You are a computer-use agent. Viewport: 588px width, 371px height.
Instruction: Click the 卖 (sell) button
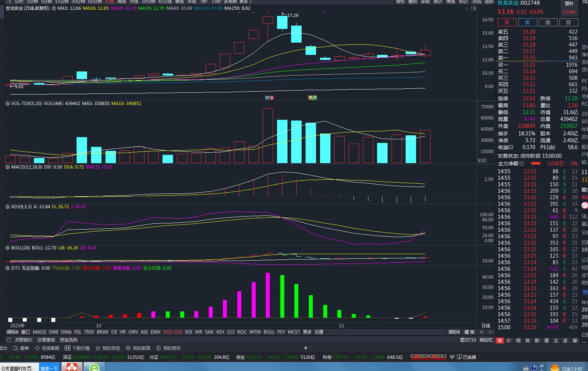pyautogui.click(x=527, y=22)
